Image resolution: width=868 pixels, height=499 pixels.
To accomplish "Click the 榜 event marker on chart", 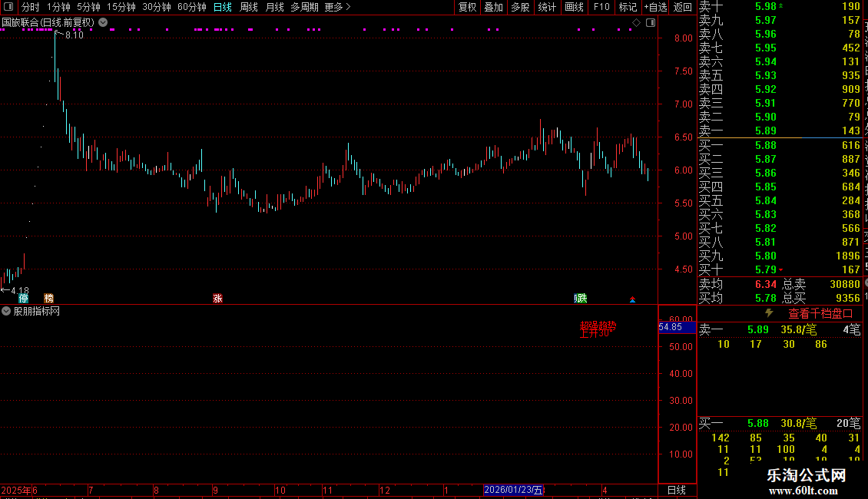I will click(48, 298).
